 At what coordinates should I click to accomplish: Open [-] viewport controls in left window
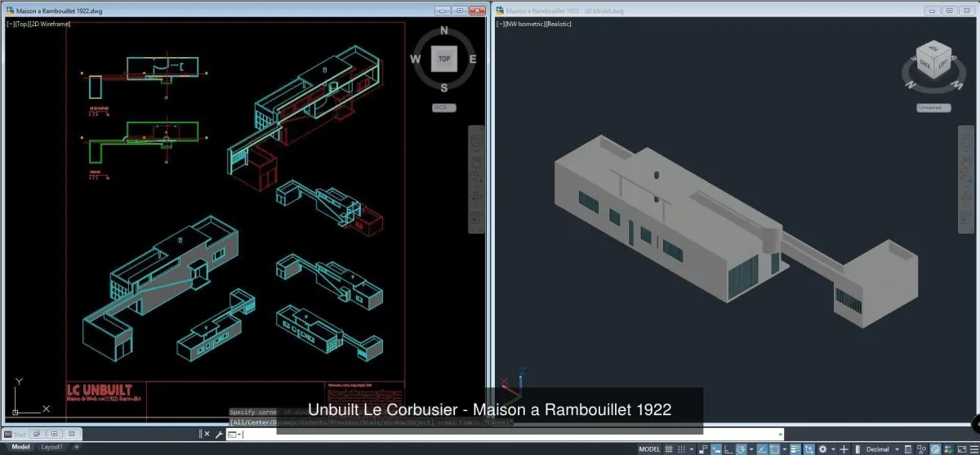click(10, 24)
